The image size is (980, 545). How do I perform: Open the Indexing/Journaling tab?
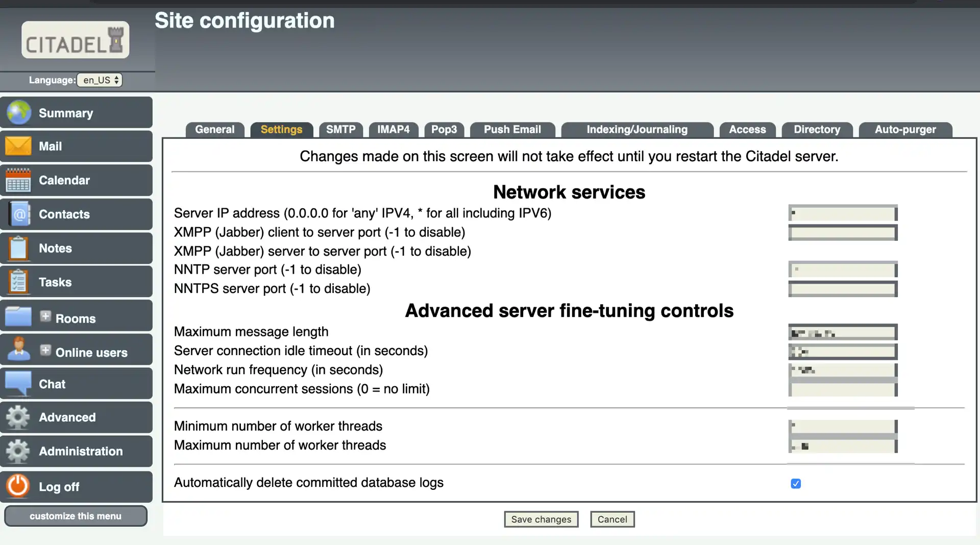click(x=636, y=130)
